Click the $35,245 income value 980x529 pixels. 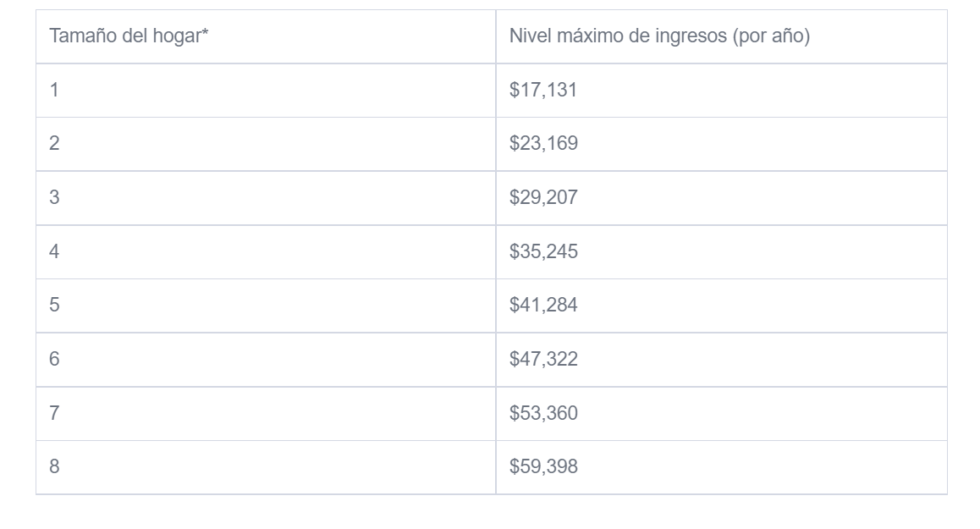coord(543,251)
